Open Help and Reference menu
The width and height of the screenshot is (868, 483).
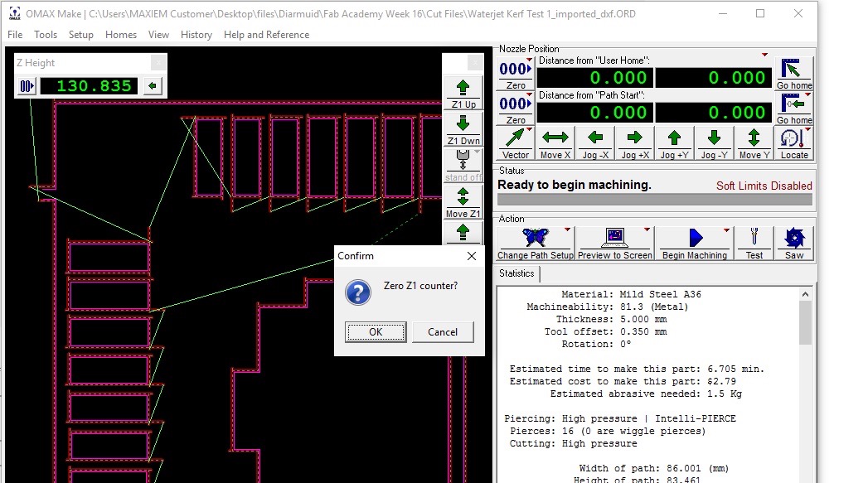[x=266, y=34]
